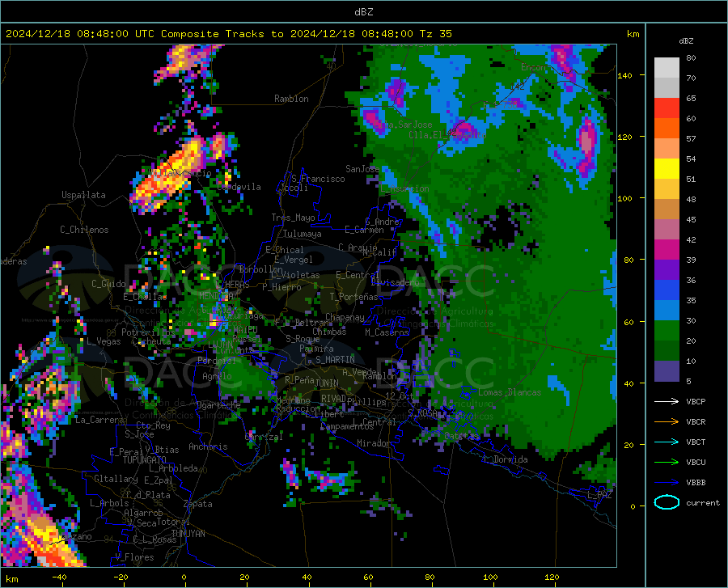The height and width of the screenshot is (588, 728).
Task: Select the lightest gray swatch atop the scale
Action: pos(667,68)
